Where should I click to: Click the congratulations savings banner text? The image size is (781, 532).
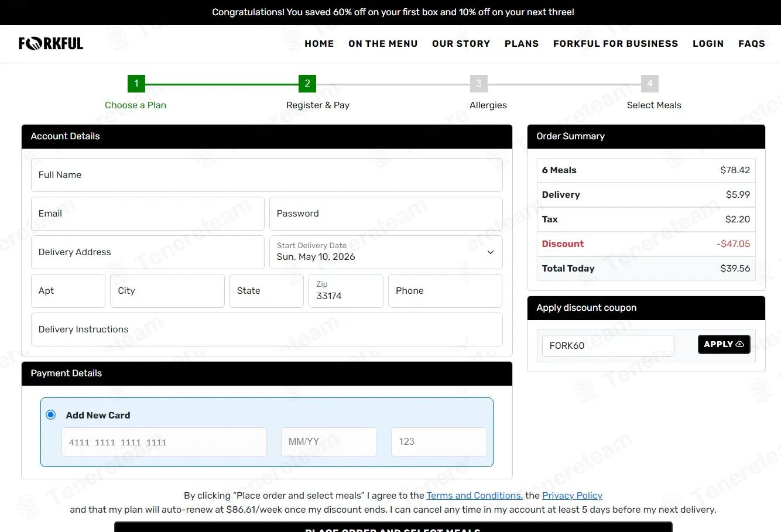(393, 12)
